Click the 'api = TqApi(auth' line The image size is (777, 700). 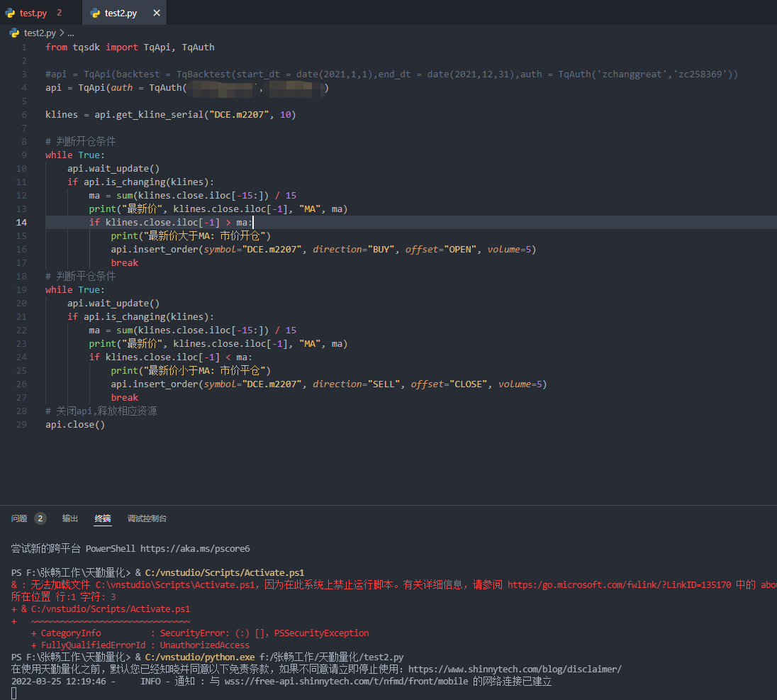tap(187, 88)
